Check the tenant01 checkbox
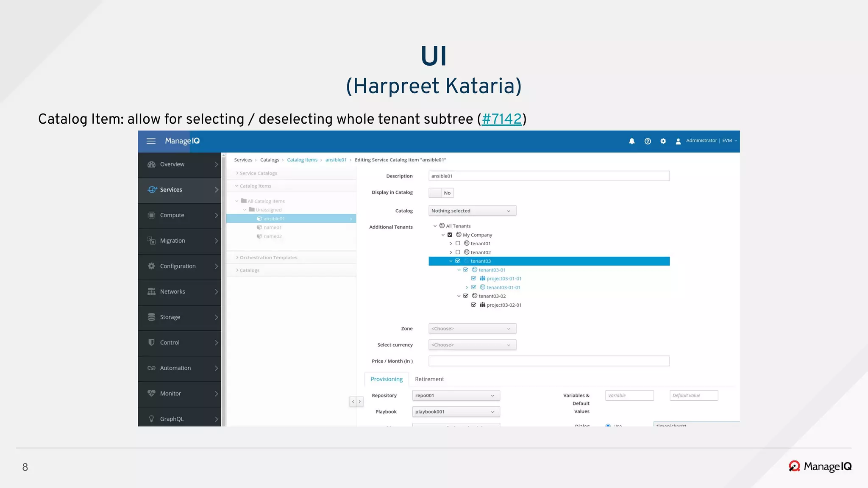 coord(458,243)
